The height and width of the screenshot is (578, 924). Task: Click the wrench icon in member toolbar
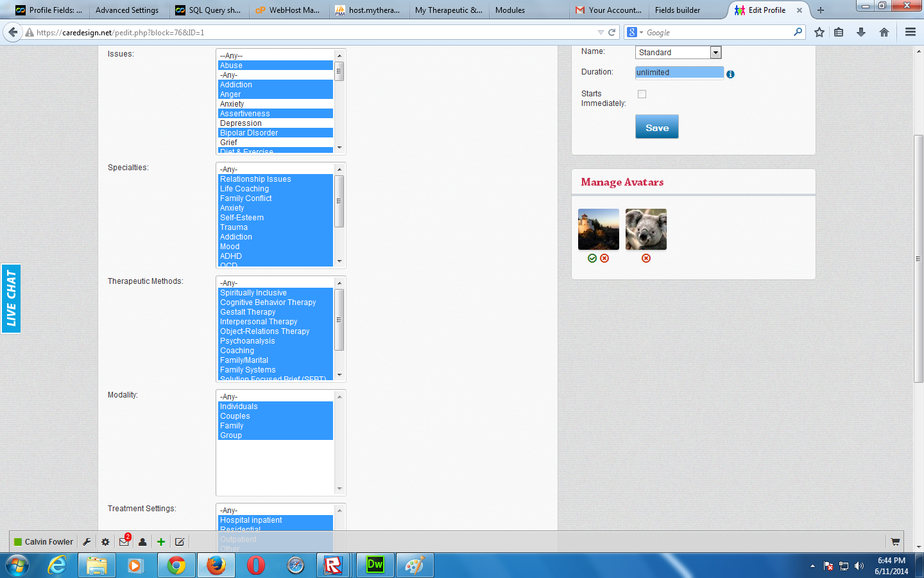click(x=87, y=542)
